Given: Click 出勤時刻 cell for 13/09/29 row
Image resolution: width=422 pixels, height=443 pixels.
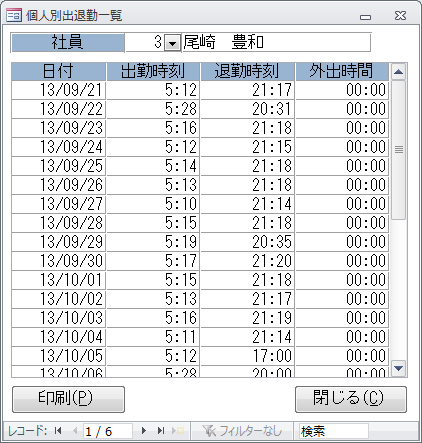Looking at the screenshot, I should (153, 242).
